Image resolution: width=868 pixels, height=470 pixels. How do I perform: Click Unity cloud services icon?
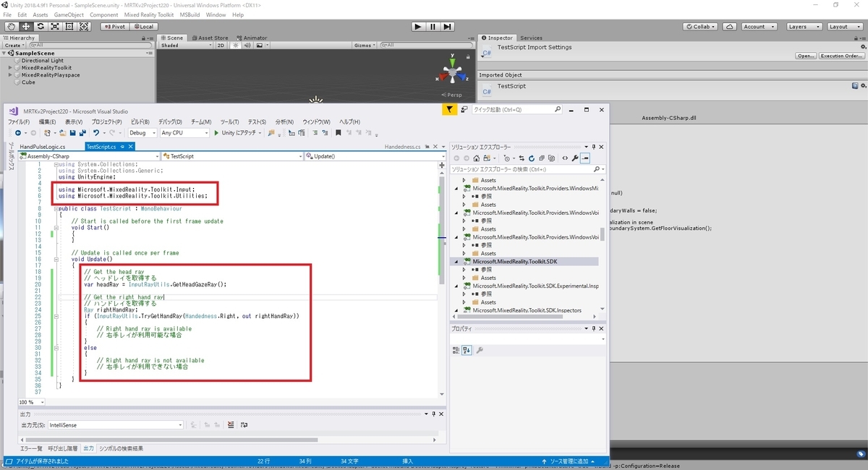728,27
